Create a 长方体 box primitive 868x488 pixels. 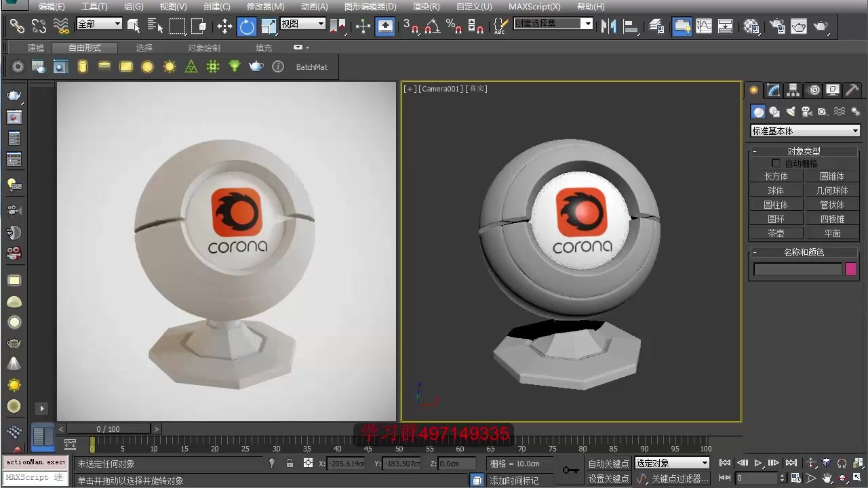click(x=776, y=176)
